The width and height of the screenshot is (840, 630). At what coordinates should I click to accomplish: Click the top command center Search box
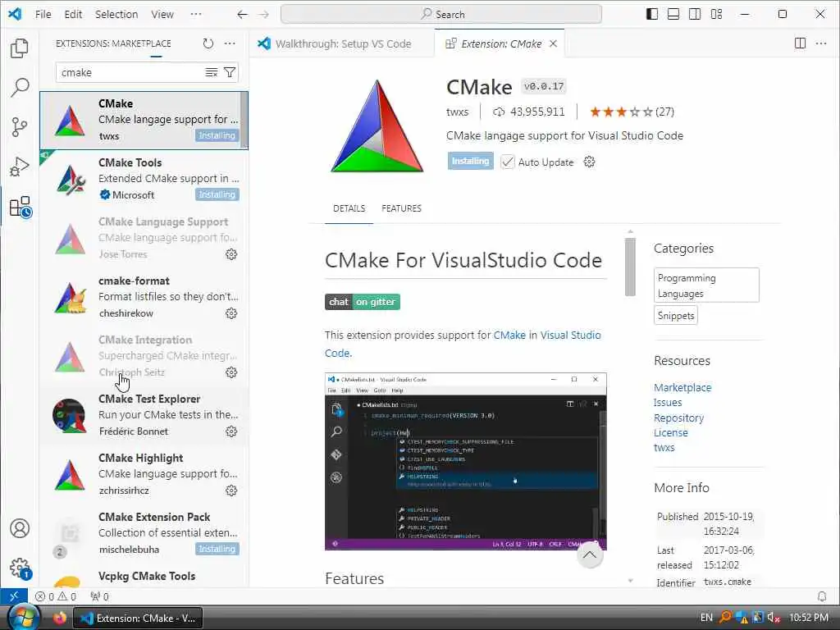coord(441,15)
